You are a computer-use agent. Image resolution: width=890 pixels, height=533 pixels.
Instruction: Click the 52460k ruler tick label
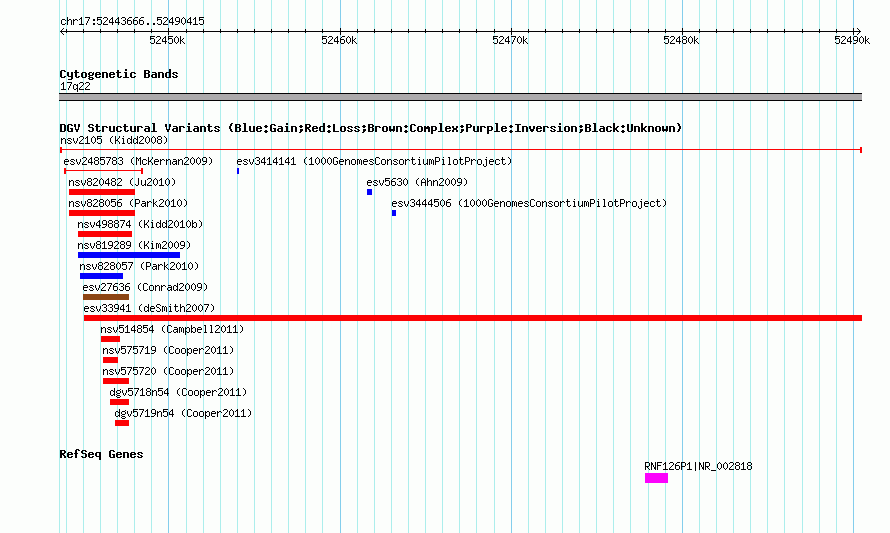pyautogui.click(x=339, y=40)
